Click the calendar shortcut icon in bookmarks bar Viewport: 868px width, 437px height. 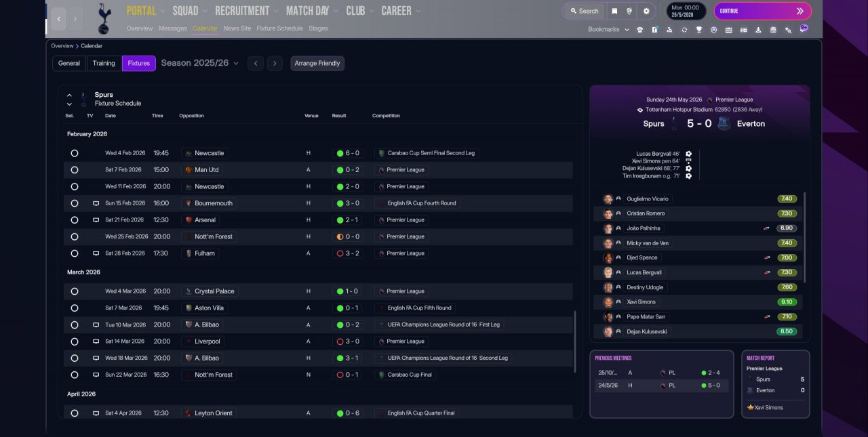click(x=728, y=30)
